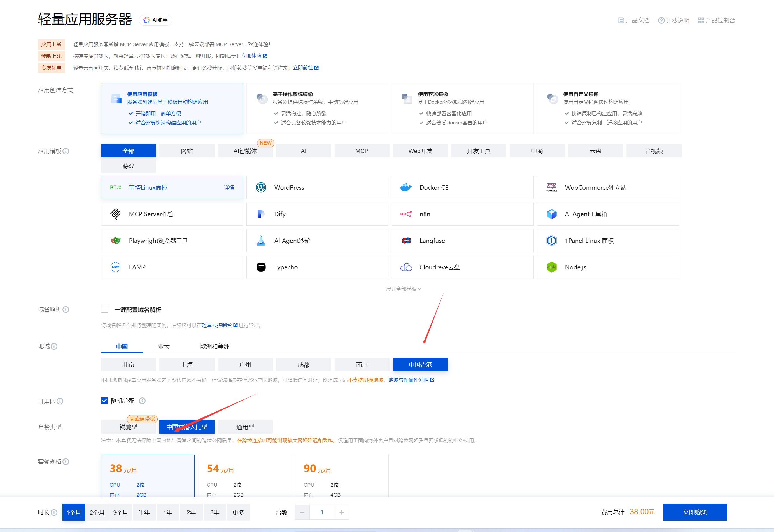Expand all templates via 展开全部模板
The image size is (774, 532).
(403, 289)
